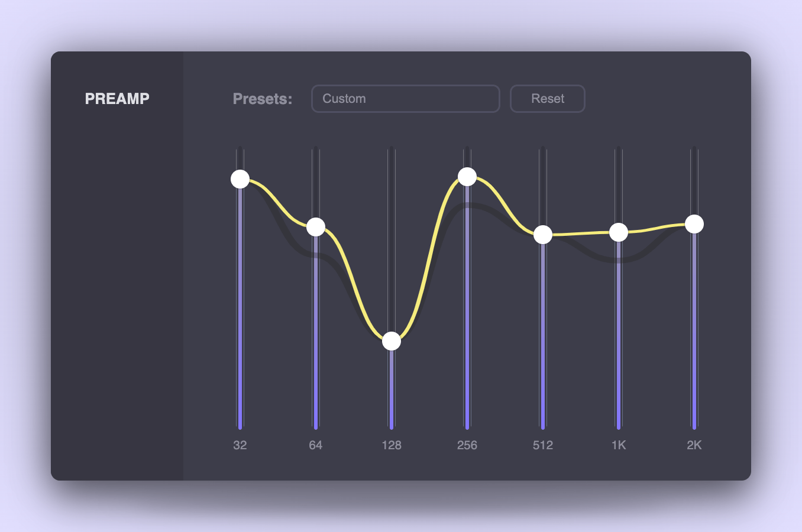Select the 256 Hz slider handle
Screen dimensions: 802x532
tap(467, 176)
